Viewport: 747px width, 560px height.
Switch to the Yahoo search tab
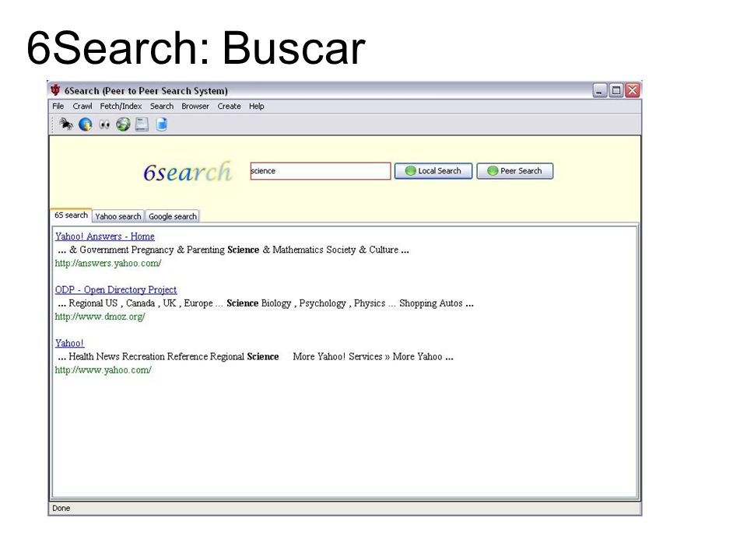point(118,216)
